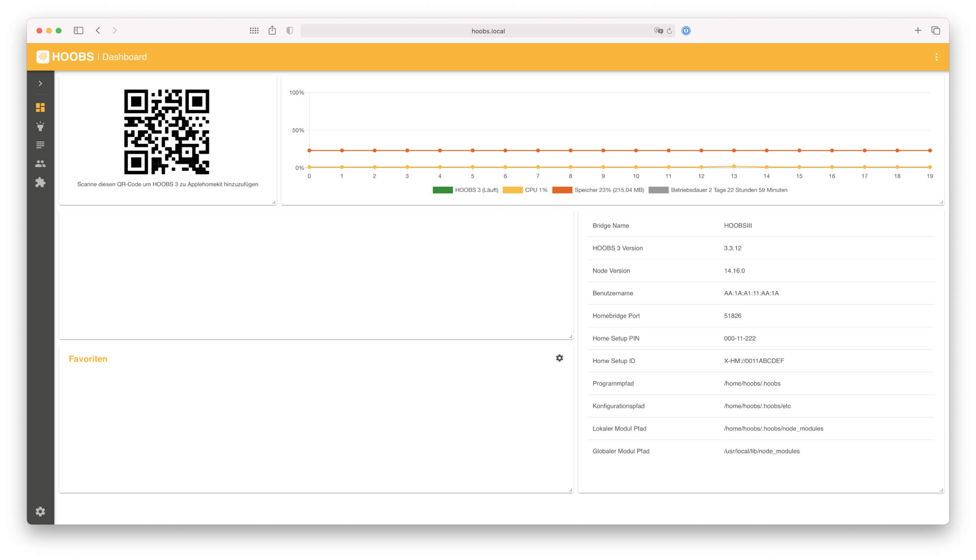This screenshot has width=976, height=560.
Task: Toggle the Betriebsdauer legend swatch
Action: (x=658, y=190)
